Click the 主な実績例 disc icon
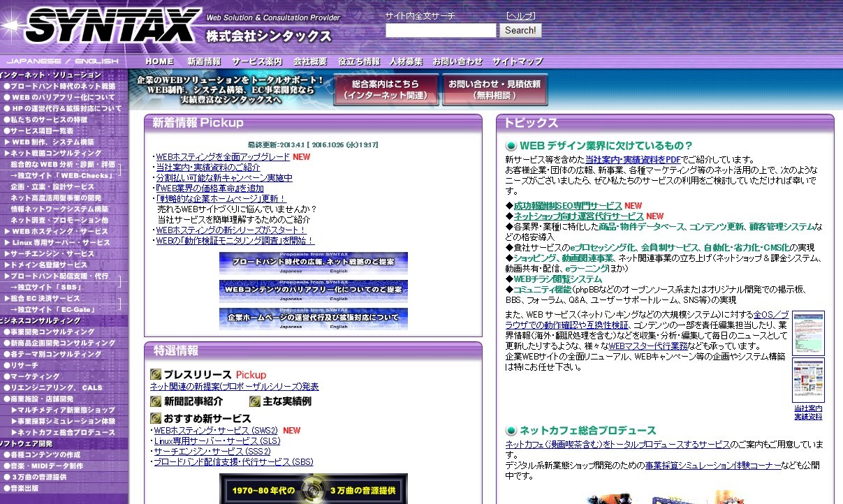Viewport: 843px width, 504px height. (256, 401)
